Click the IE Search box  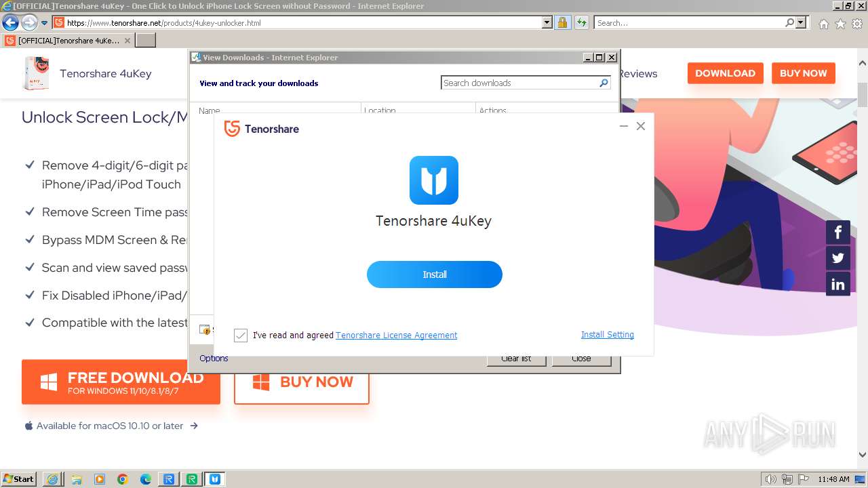689,22
